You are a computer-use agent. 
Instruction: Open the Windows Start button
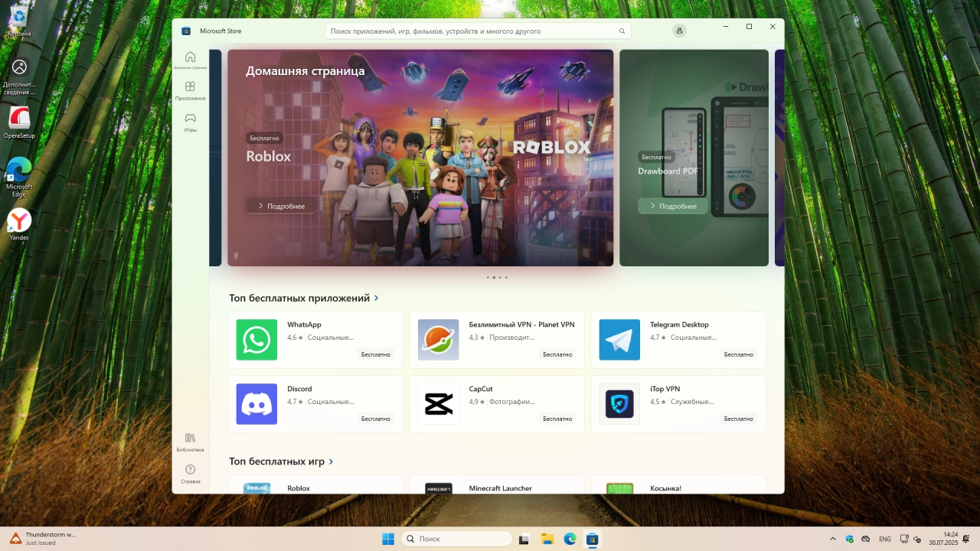tap(388, 539)
